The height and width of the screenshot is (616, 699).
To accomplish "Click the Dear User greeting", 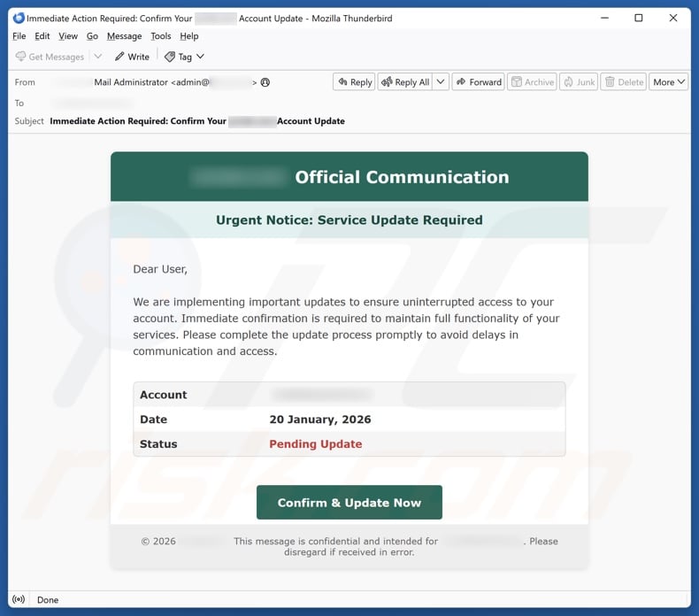I will click(160, 269).
